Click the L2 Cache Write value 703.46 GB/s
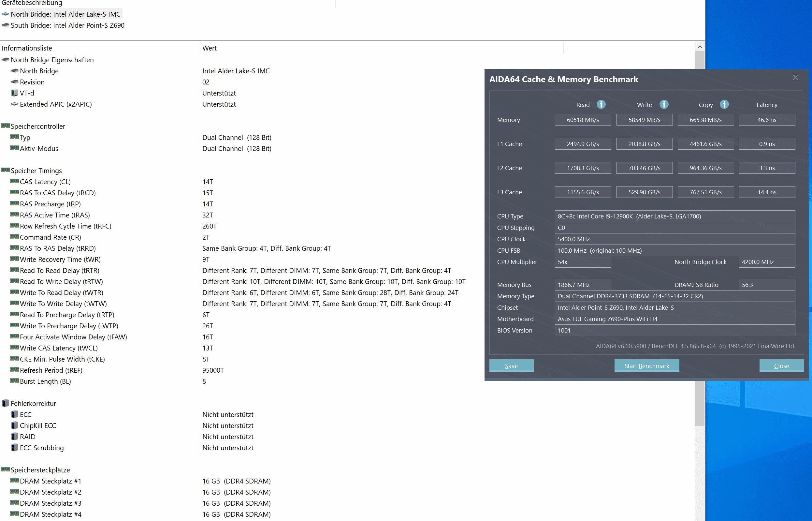812x521 pixels. tap(644, 168)
